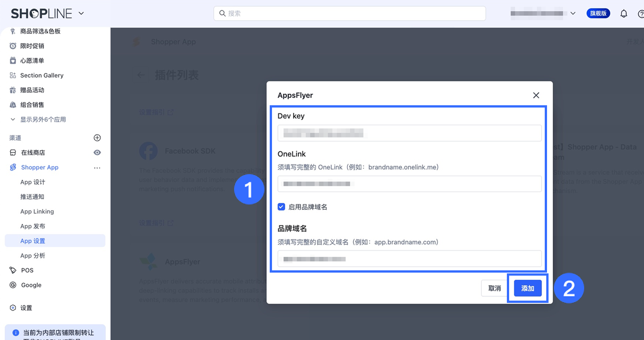644x340 pixels.
Task: Open 限时促销 in sidebar
Action: (x=32, y=46)
